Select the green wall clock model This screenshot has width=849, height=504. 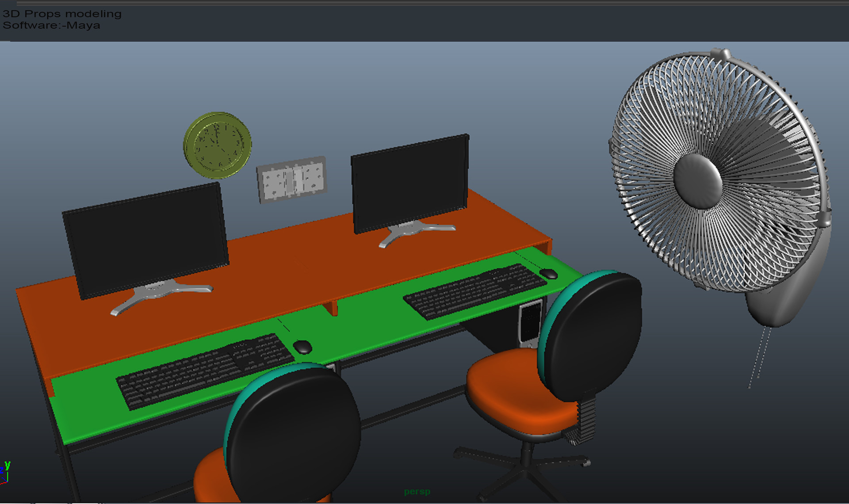click(217, 145)
